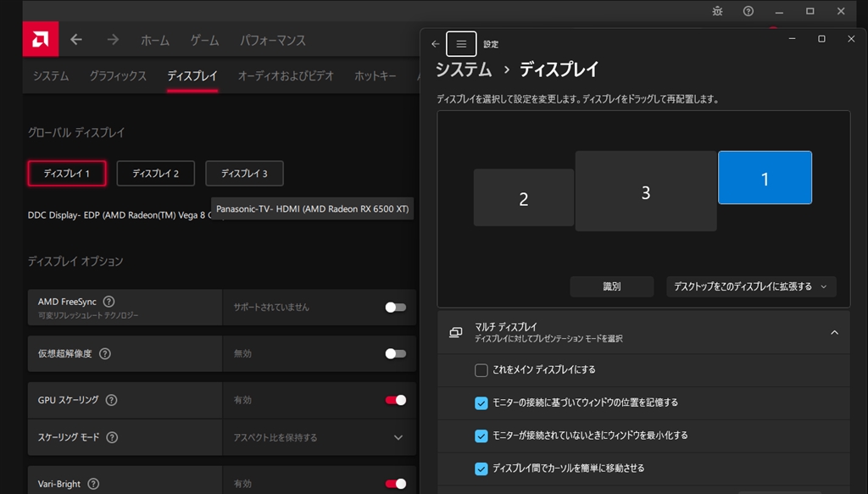Switch to the ホットキー tab
The image size is (868, 494).
pos(376,75)
